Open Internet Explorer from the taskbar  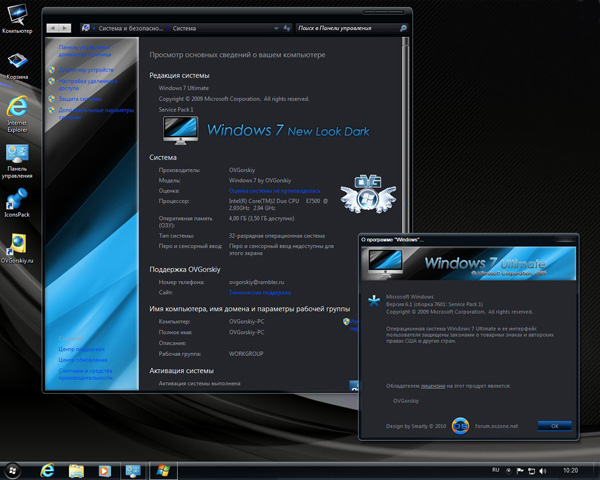tap(46, 469)
